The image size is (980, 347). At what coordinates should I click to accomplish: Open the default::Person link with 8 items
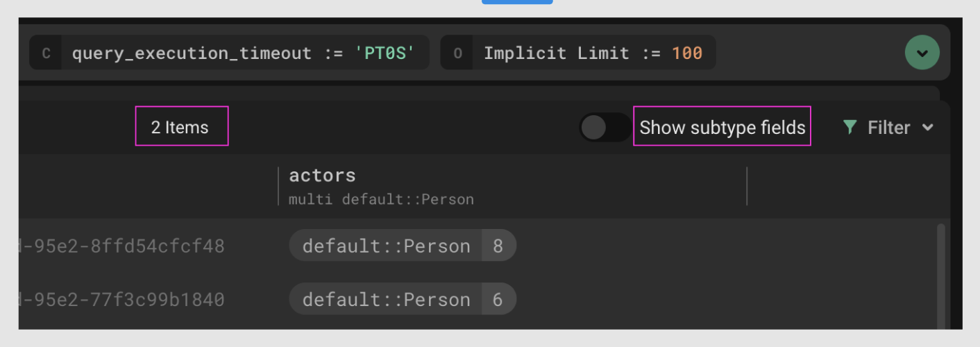pyautogui.click(x=386, y=246)
